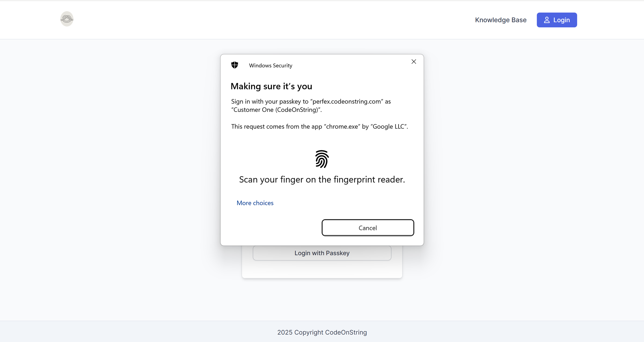
Task: Click the white login card below dialog
Action: click(322, 270)
